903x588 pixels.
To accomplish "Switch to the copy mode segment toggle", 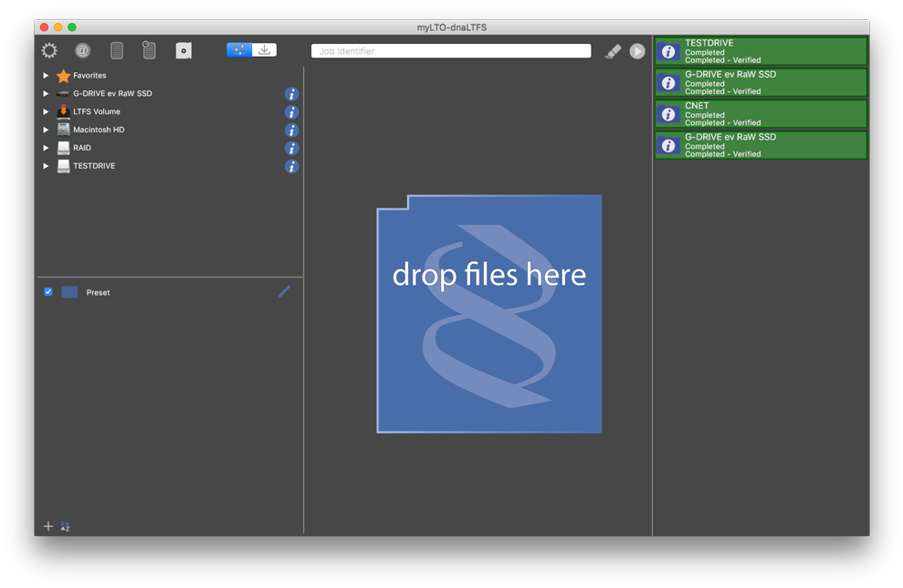I will [239, 50].
